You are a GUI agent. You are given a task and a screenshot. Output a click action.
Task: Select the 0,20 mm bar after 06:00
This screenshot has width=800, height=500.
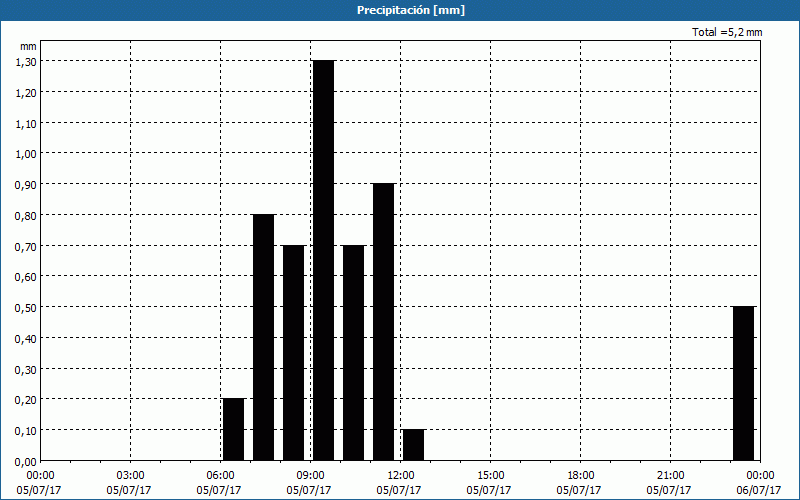[x=234, y=430]
